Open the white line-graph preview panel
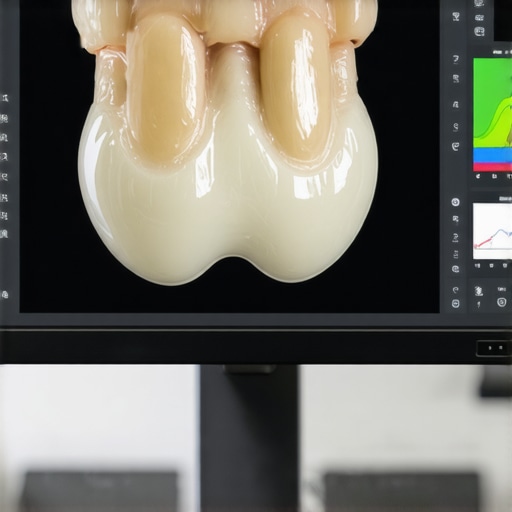 tap(493, 231)
